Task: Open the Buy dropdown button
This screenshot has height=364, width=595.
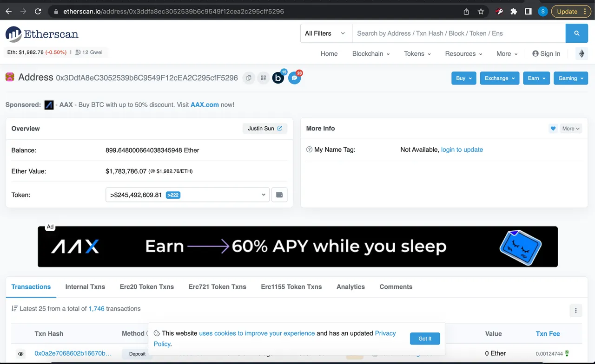Action: pos(464,78)
